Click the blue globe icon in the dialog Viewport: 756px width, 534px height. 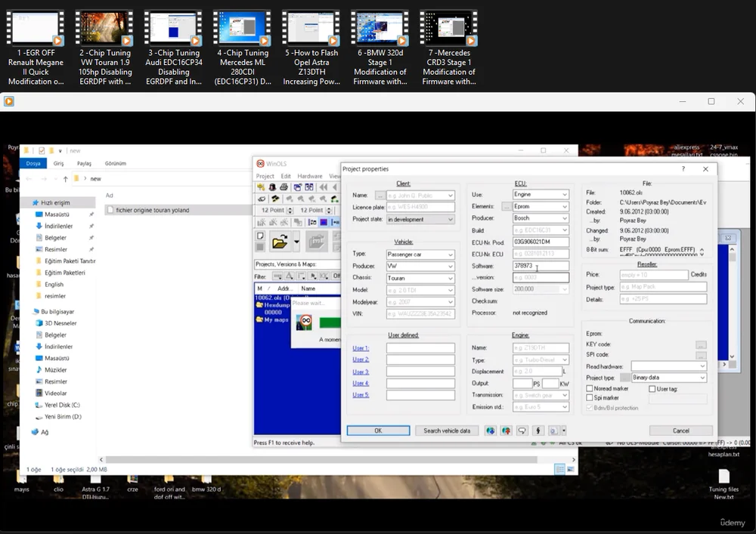tap(490, 430)
